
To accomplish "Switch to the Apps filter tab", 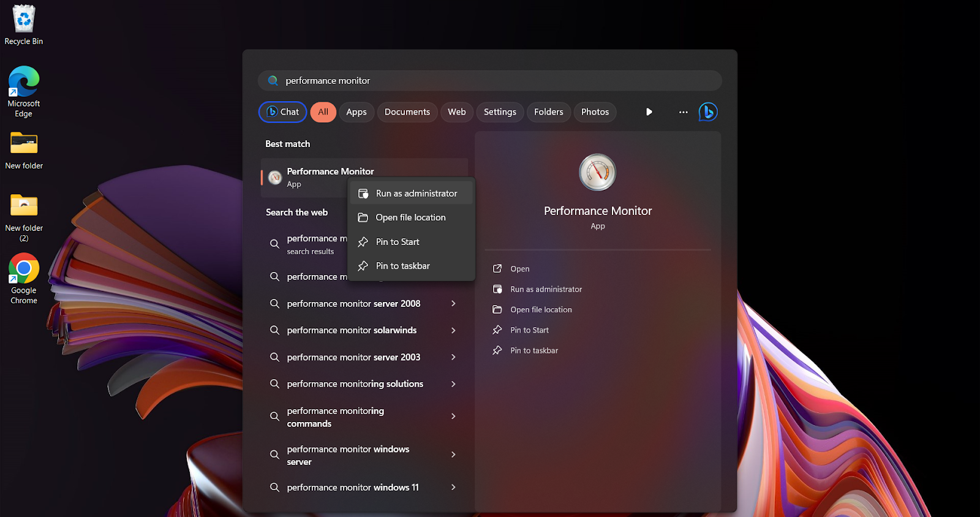I will click(356, 112).
